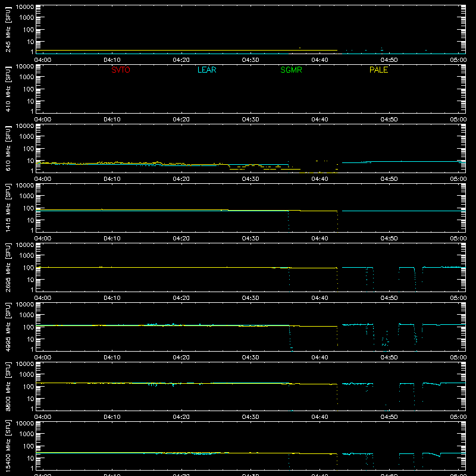Click 04:50 tick below the 1415 MHz panel

click(x=389, y=239)
